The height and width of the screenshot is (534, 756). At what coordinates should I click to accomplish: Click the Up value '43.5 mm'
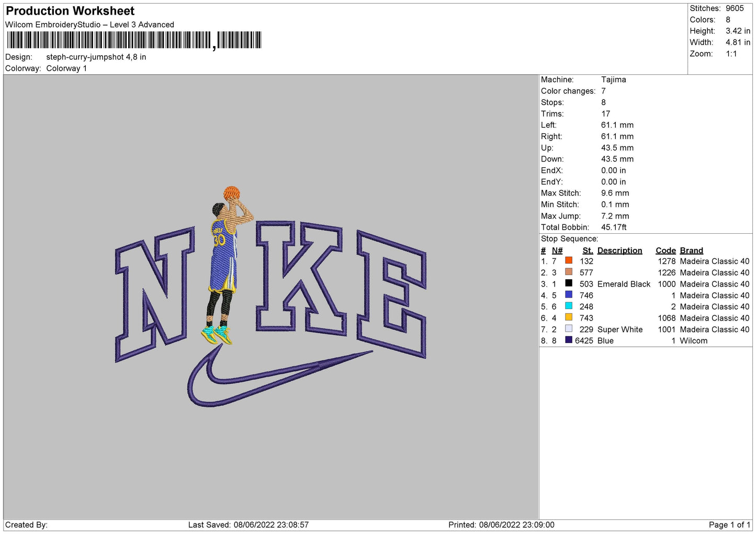[617, 148]
